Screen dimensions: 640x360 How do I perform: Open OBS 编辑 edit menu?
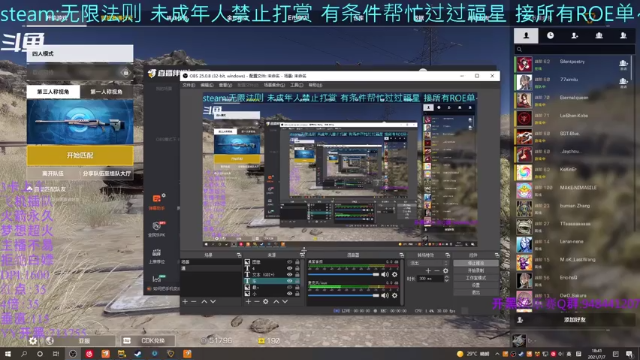tap(207, 85)
